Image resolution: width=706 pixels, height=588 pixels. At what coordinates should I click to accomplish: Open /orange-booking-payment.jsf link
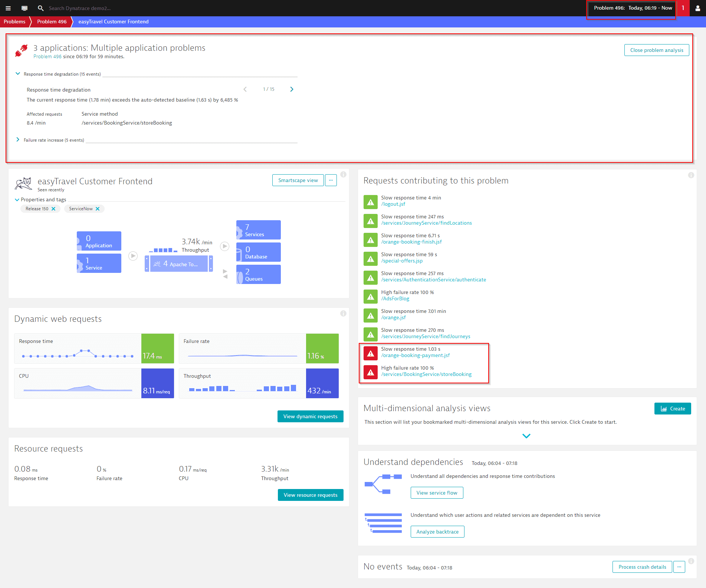point(416,356)
